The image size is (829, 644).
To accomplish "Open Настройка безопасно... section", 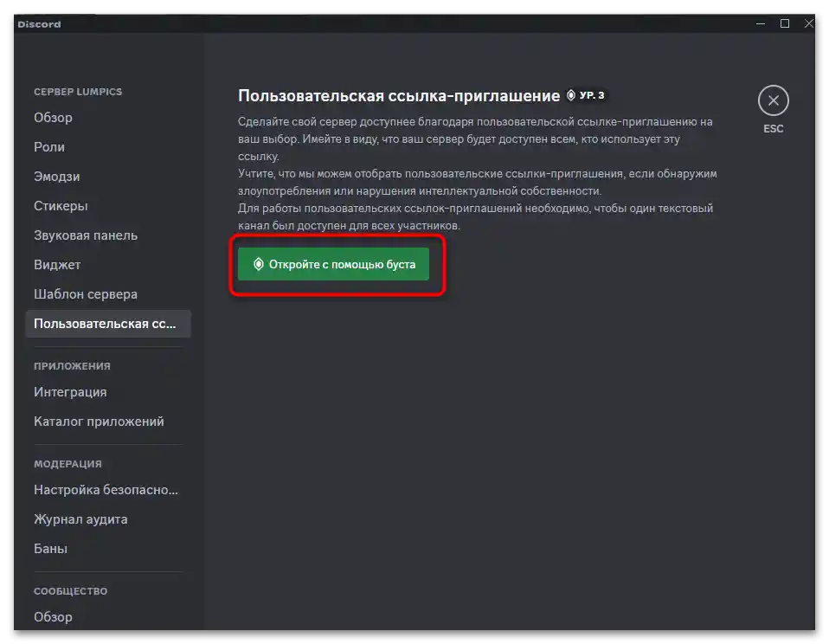I will (106, 490).
